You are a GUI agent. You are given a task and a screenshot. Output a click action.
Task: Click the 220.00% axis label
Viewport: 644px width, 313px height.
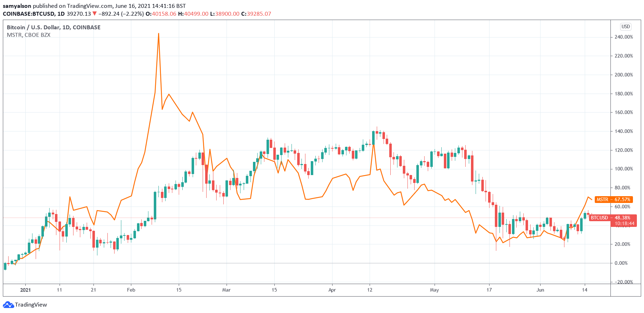[x=624, y=56]
